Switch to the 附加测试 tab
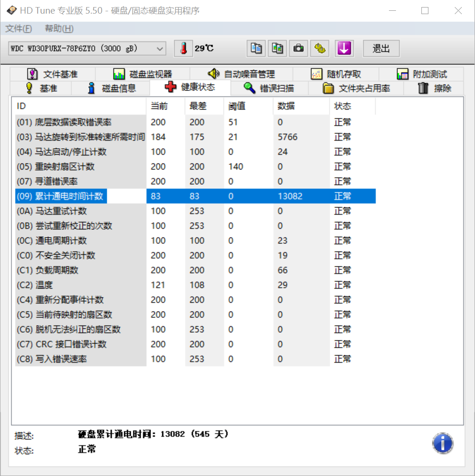 pos(421,74)
